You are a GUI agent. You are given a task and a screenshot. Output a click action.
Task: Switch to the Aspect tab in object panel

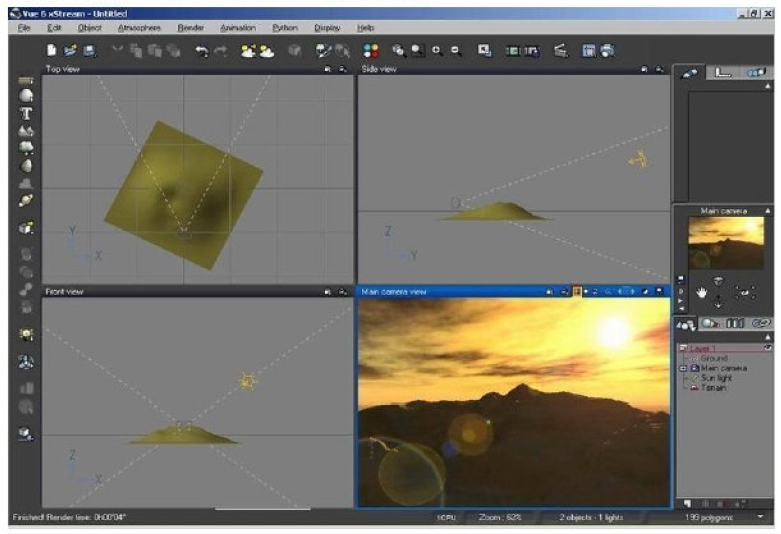[690, 73]
